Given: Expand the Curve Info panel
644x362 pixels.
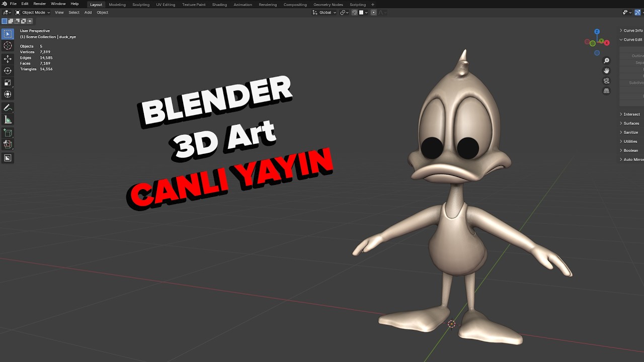Looking at the screenshot, I should coord(632,31).
